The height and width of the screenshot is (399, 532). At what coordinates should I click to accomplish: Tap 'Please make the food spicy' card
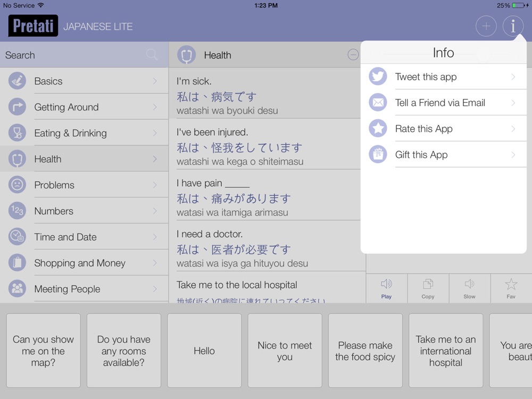coord(365,351)
